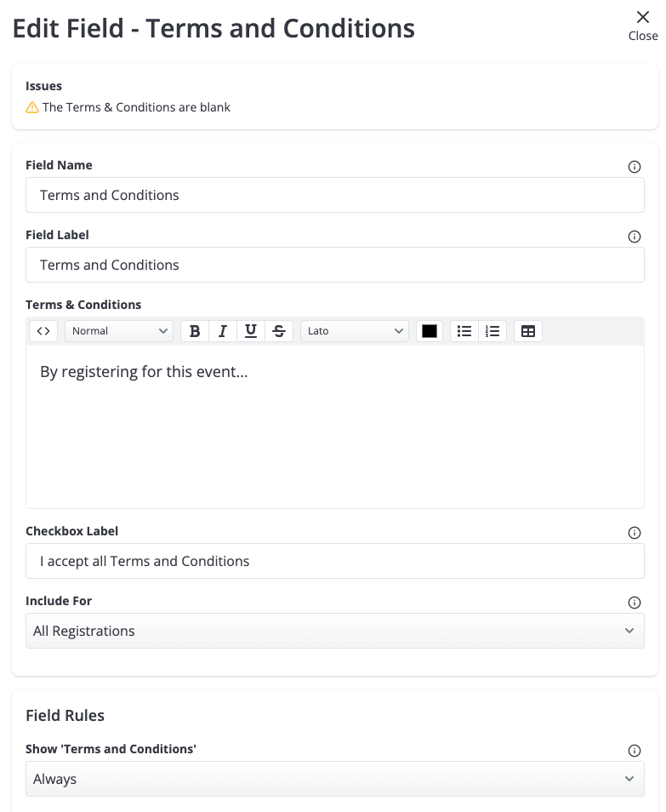Open the Lato font dropdown

click(355, 331)
